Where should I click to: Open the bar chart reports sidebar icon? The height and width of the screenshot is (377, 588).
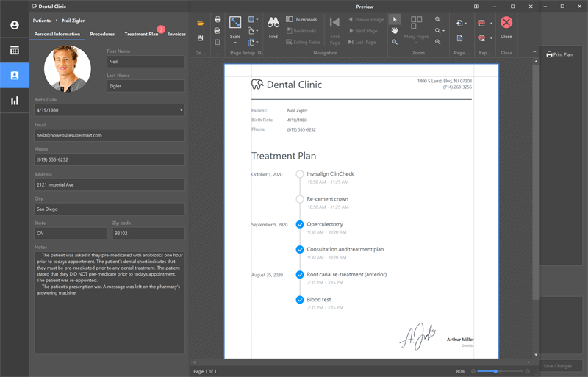[14, 101]
